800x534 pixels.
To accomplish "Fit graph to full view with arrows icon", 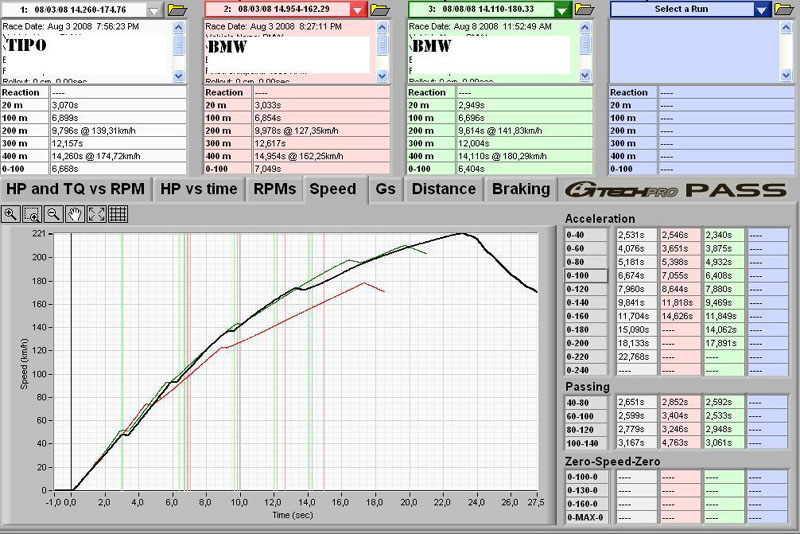I will [x=97, y=214].
